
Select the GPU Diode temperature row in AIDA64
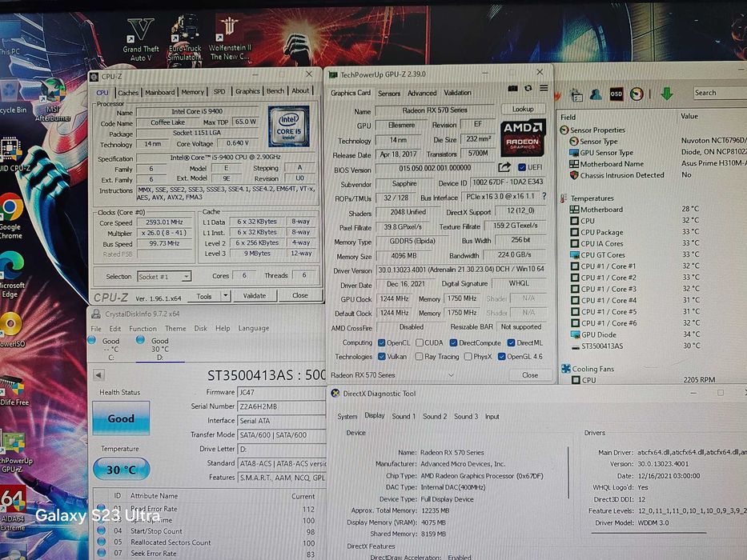tap(657, 334)
